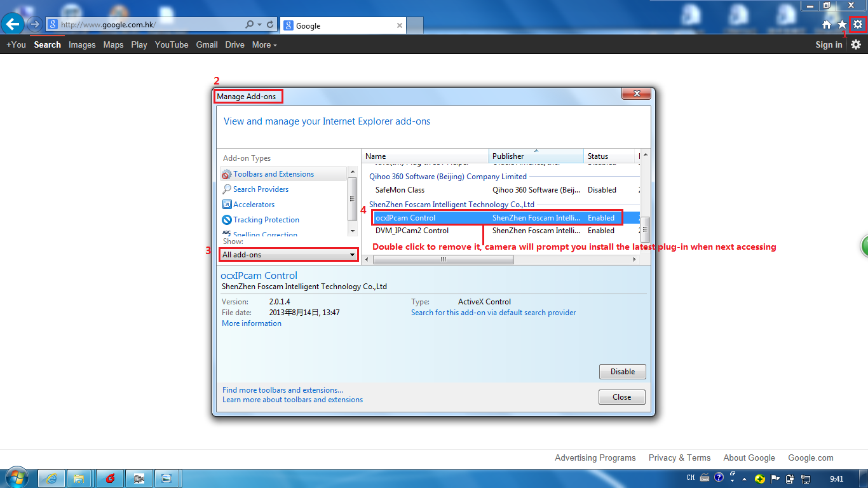Open Privacy & Terms footer link

680,457
